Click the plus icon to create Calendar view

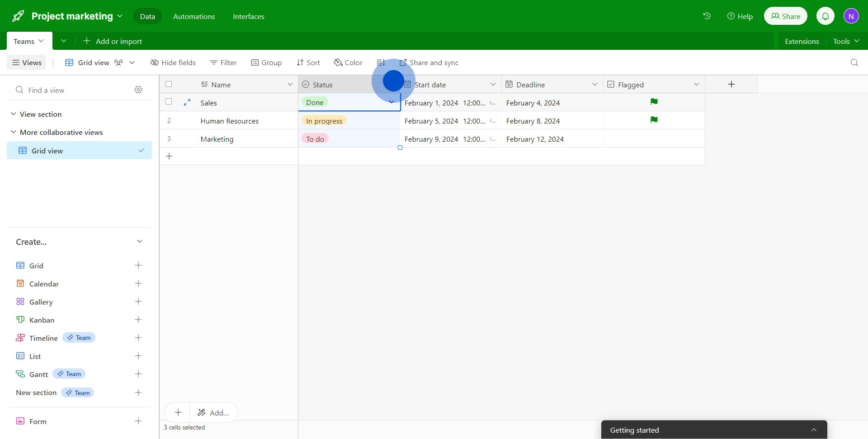(x=138, y=284)
